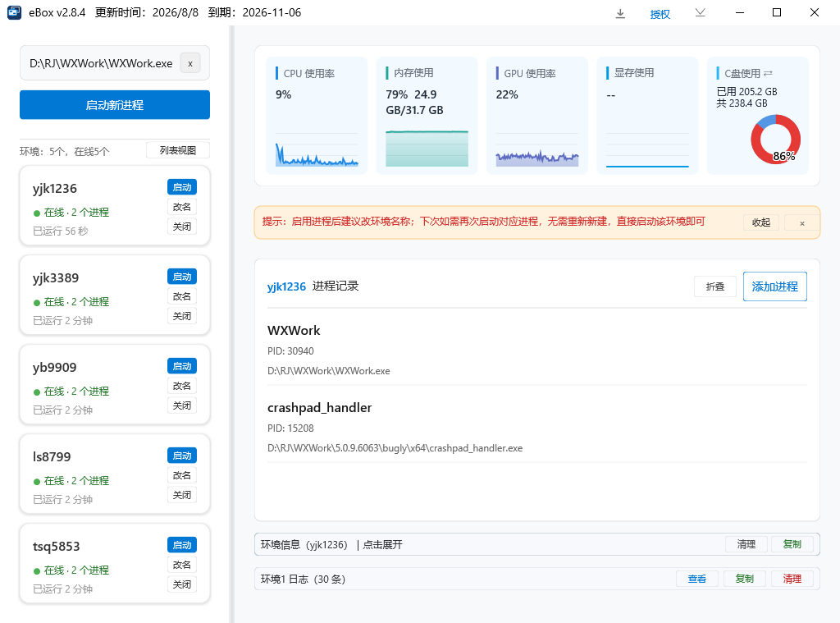
Task: Click the 添加进程 button
Action: (x=775, y=286)
